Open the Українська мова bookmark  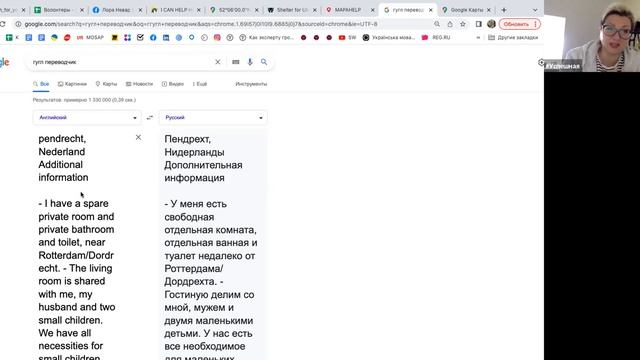pyautogui.click(x=389, y=38)
